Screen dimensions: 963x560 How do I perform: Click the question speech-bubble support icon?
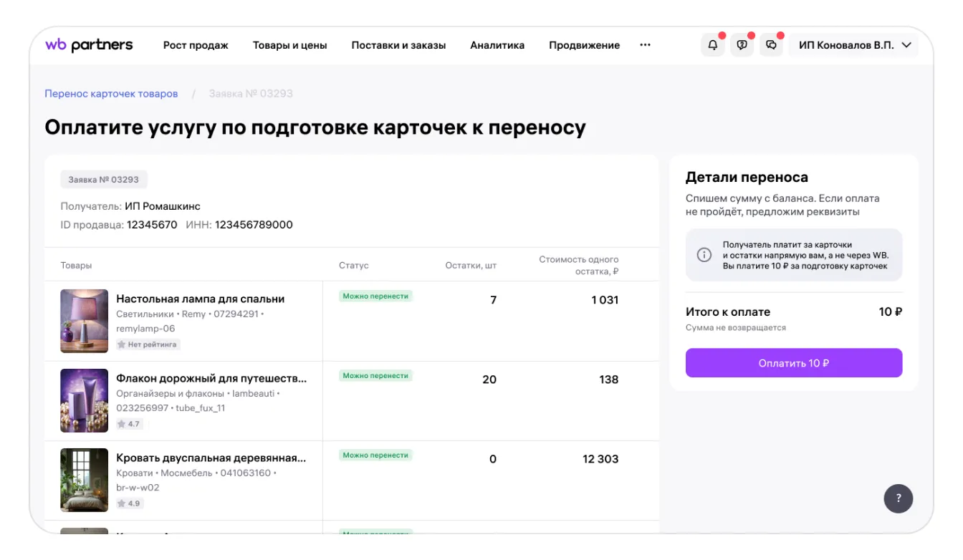click(742, 45)
